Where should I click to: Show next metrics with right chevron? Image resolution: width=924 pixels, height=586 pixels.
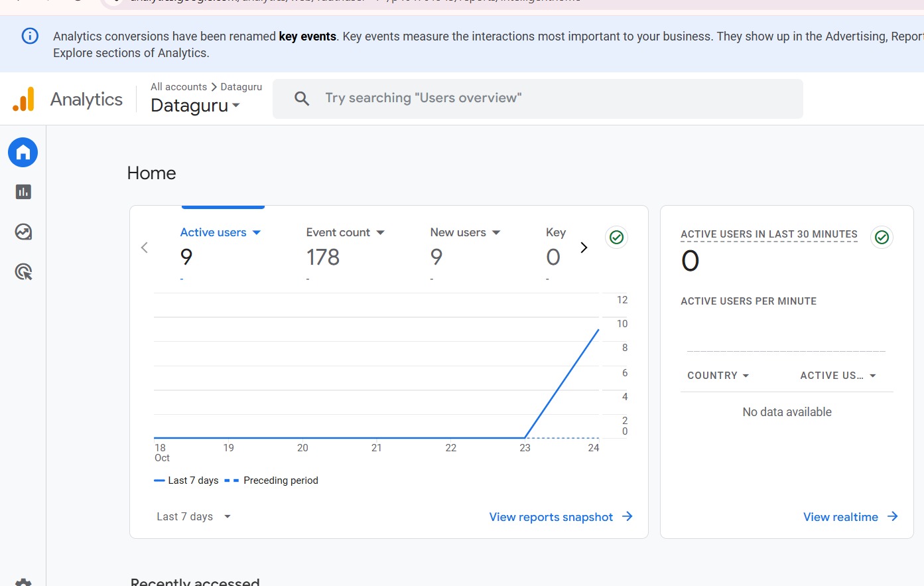[x=584, y=248]
